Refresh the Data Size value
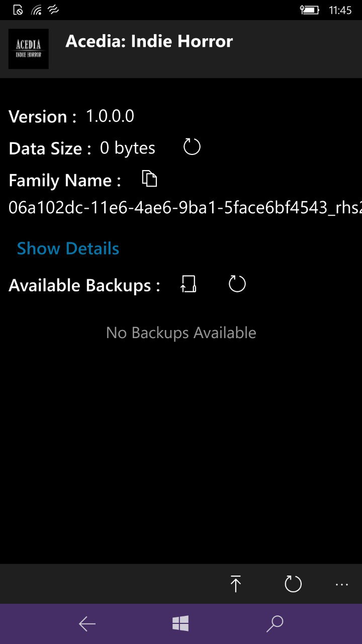The height and width of the screenshot is (644, 362). click(x=192, y=147)
